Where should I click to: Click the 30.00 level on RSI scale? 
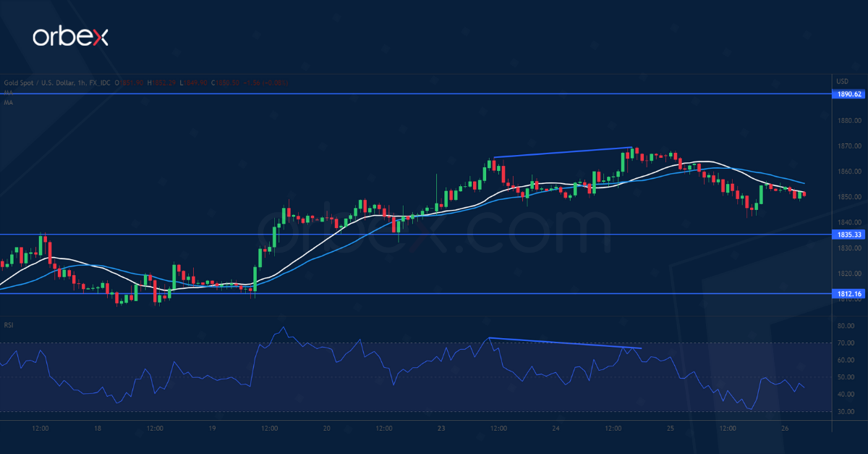(846, 412)
